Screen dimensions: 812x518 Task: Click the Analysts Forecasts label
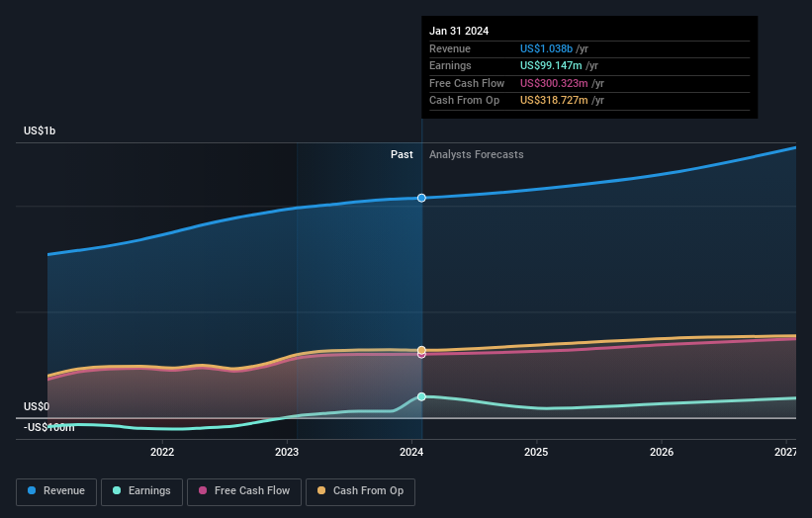click(x=476, y=154)
